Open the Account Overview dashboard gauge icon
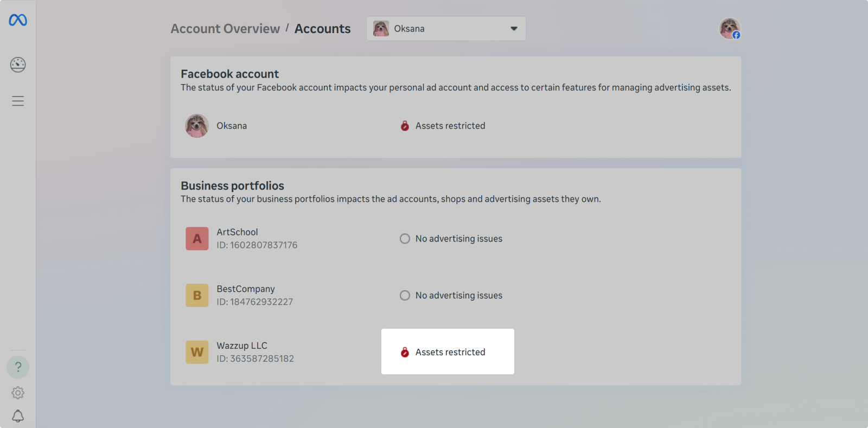Screen dimensions: 868x428 (18, 65)
